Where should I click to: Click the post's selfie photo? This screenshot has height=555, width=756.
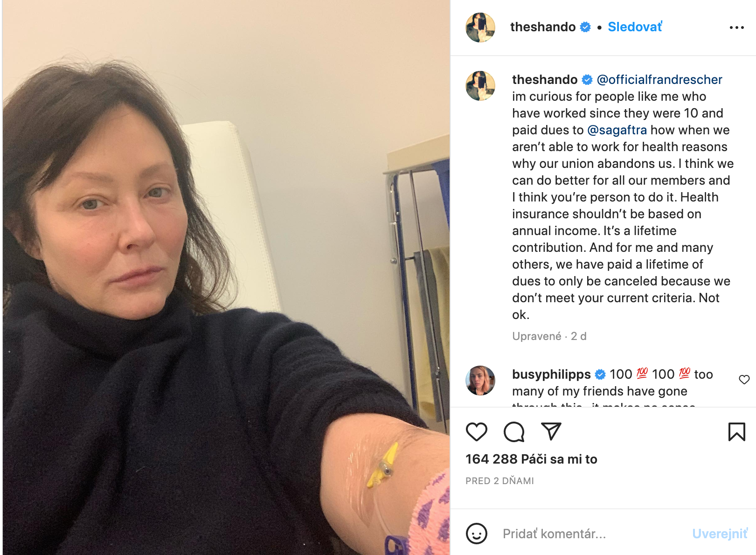click(x=226, y=277)
